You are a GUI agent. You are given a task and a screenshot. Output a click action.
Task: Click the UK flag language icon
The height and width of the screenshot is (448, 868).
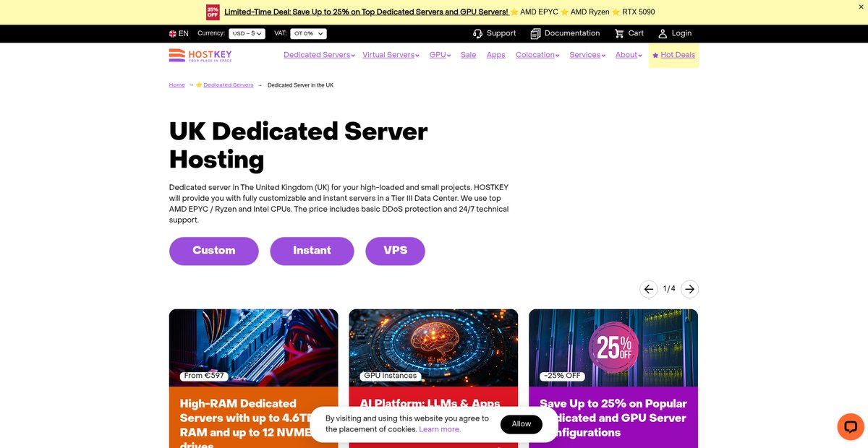click(173, 34)
